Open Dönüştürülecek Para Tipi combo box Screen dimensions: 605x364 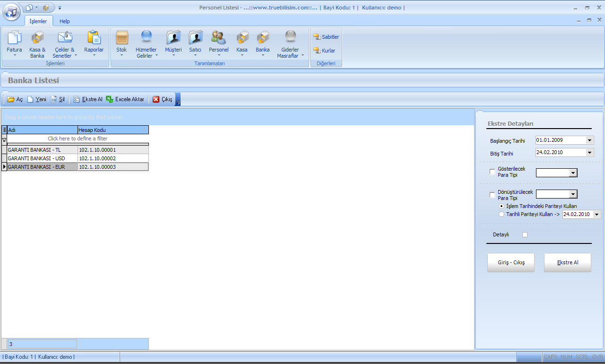tap(573, 194)
